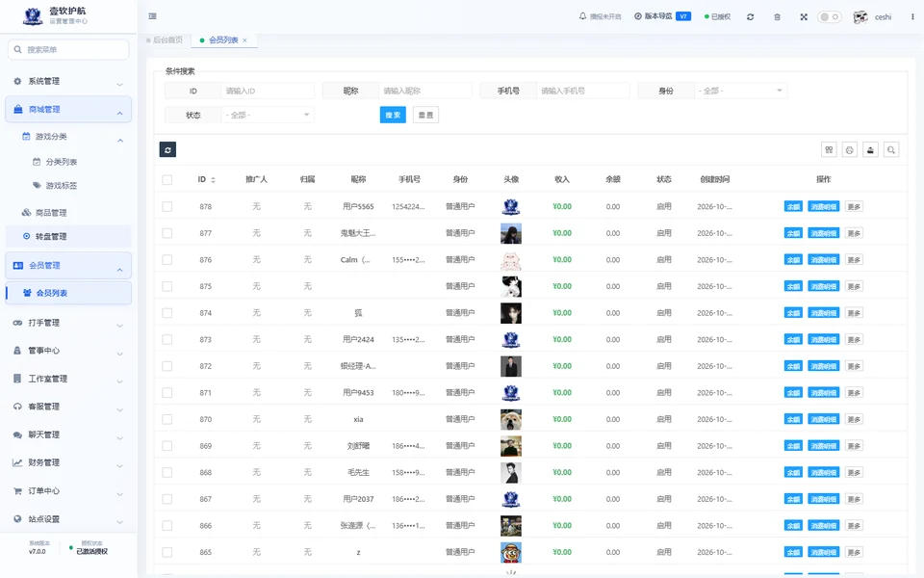Check the checkbox for row 869
The height and width of the screenshot is (578, 924).
(167, 446)
